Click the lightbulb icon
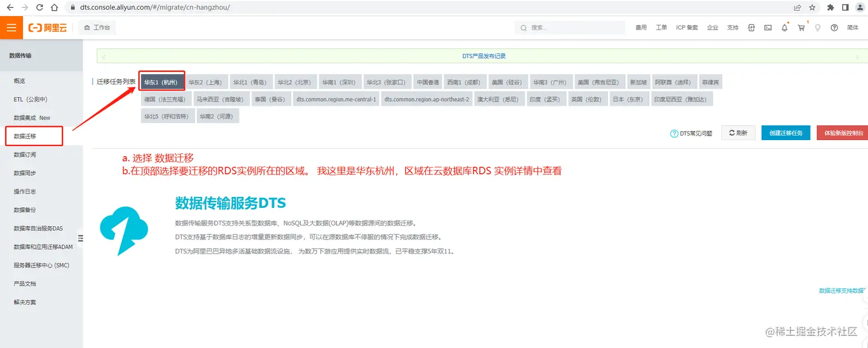Screen dimensions: 868x348 pyautogui.click(x=817, y=28)
